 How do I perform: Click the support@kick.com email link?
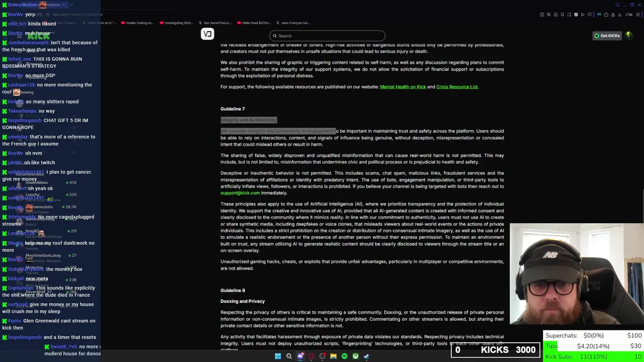pos(240,193)
